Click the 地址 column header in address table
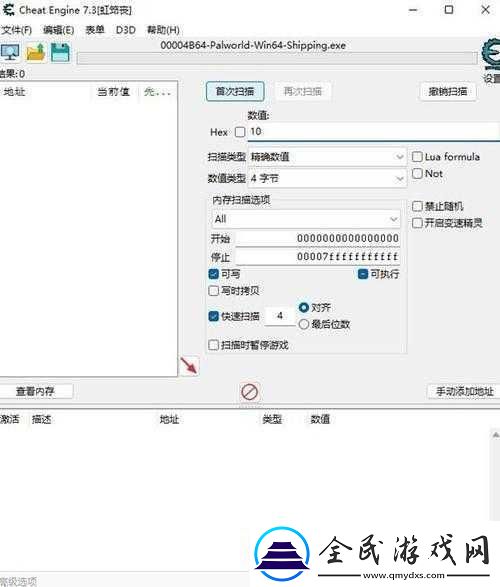Viewport: 500px width, 587px height. click(169, 419)
